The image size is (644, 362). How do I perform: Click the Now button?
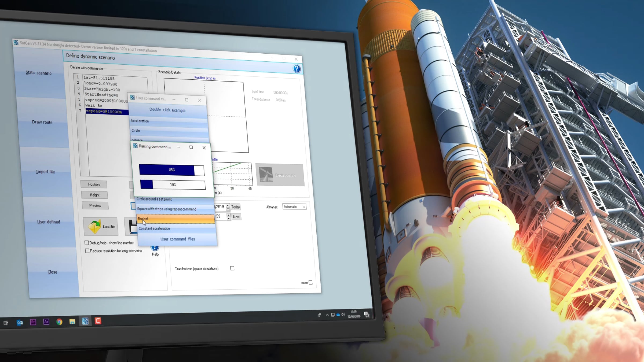236,217
